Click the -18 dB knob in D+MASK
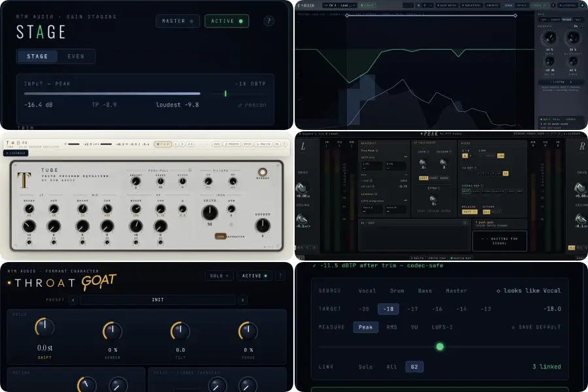Viewport: 588px width, 392px height. 549,61
